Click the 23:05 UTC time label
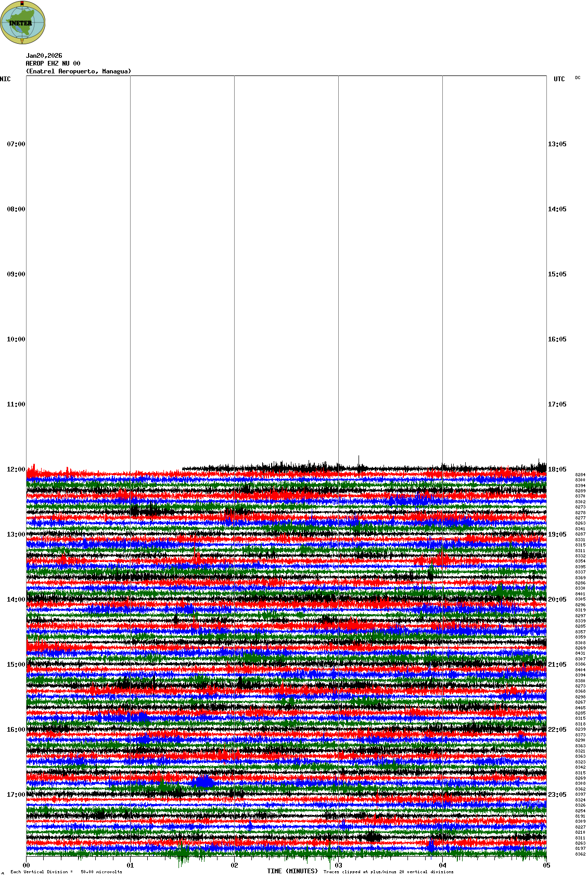 tap(557, 795)
